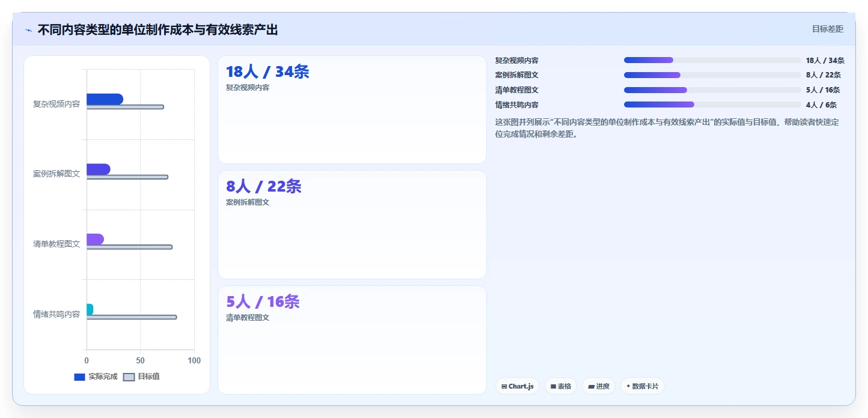Image resolution: width=868 pixels, height=418 pixels.
Task: Click the 4人 / 6条 progress value
Action: click(x=821, y=105)
